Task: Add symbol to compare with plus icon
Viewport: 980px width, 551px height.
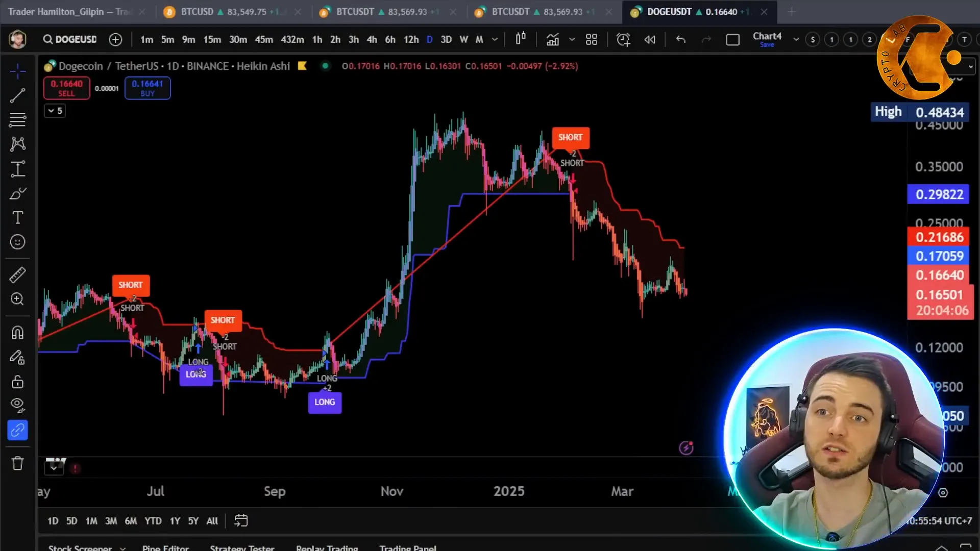Action: [x=115, y=39]
